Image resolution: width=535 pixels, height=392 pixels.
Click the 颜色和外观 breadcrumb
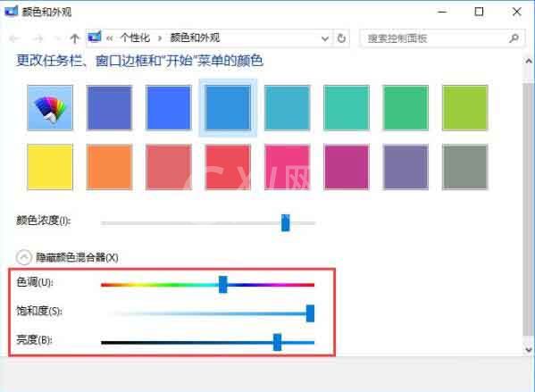point(195,38)
